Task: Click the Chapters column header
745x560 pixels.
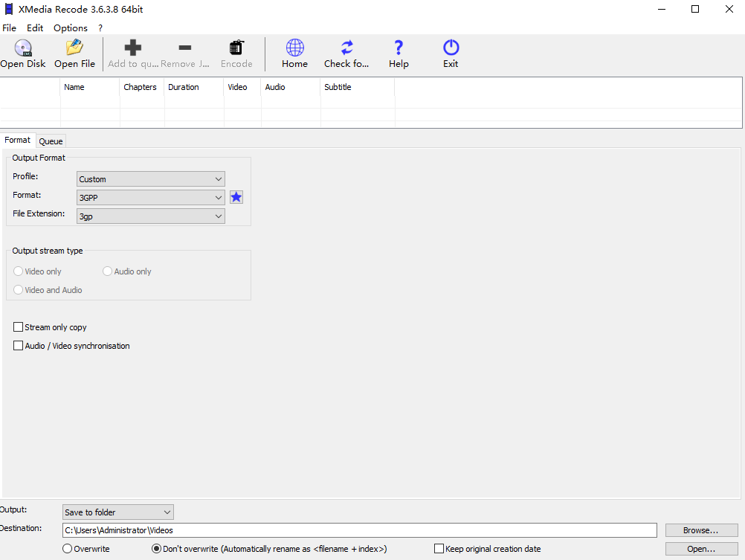Action: (142, 87)
